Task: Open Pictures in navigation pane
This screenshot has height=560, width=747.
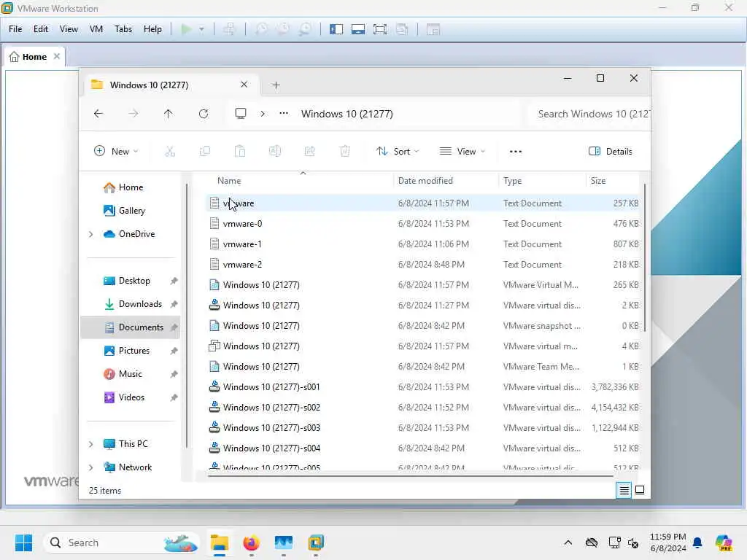Action: pyautogui.click(x=133, y=351)
